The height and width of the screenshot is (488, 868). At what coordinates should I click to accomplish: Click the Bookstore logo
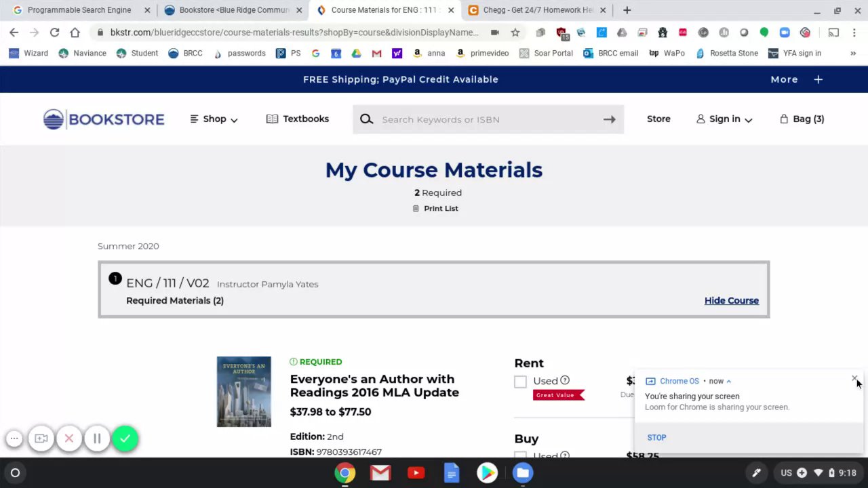tap(104, 119)
